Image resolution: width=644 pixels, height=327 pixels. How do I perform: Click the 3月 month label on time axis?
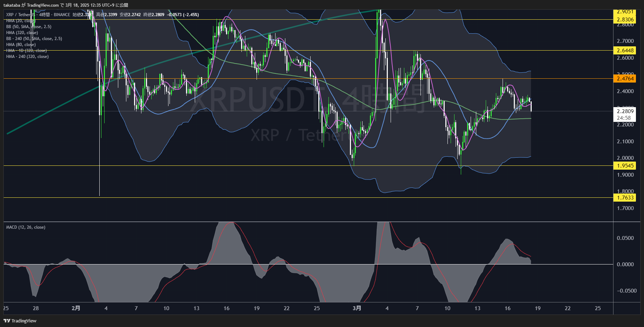pos(357,308)
